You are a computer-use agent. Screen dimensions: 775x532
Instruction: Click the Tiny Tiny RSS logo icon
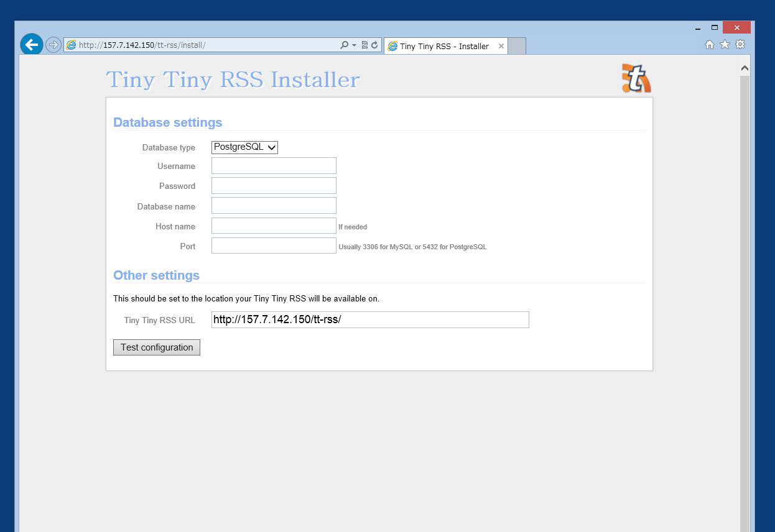coord(636,78)
